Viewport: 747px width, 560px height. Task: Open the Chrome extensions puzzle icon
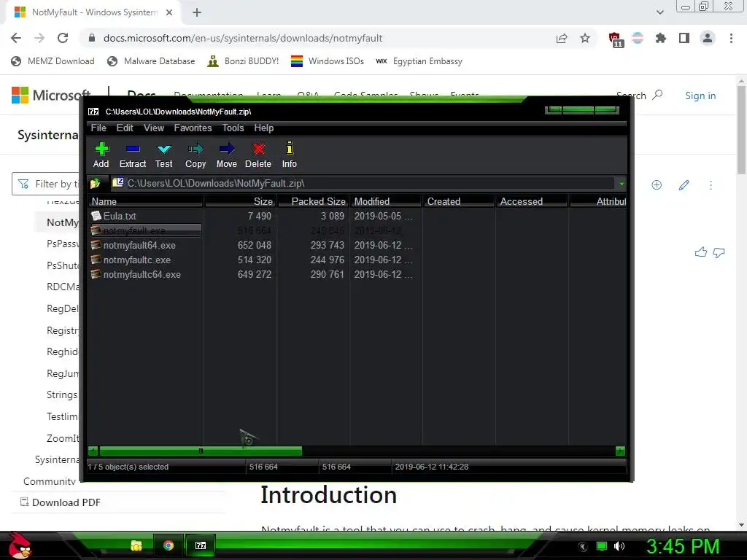661,38
